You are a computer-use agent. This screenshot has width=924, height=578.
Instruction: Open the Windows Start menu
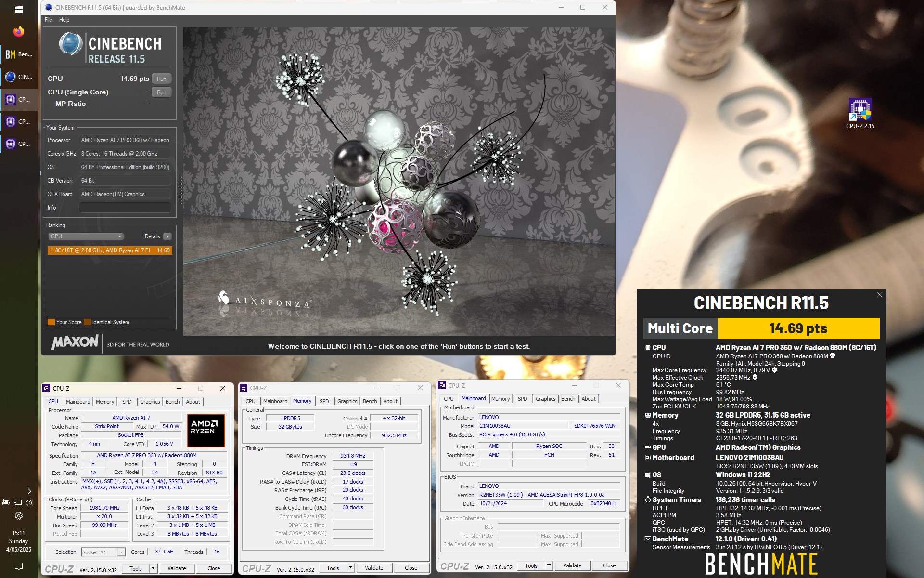(19, 9)
